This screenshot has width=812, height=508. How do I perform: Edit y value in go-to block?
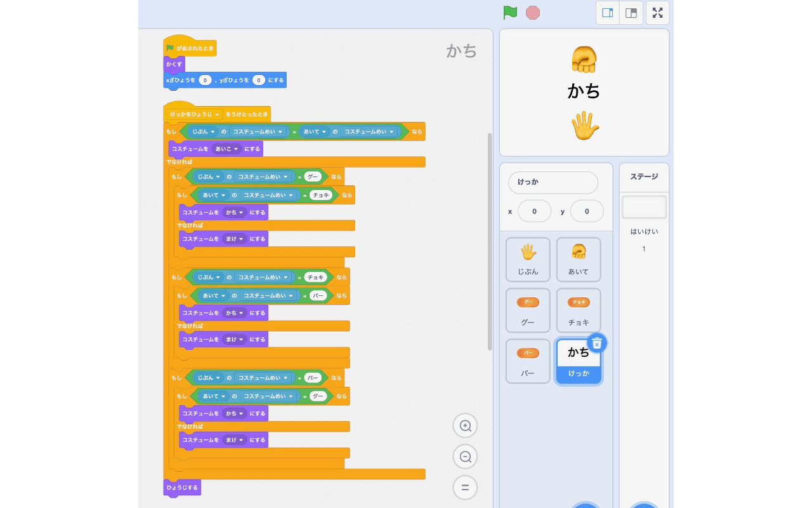click(258, 80)
